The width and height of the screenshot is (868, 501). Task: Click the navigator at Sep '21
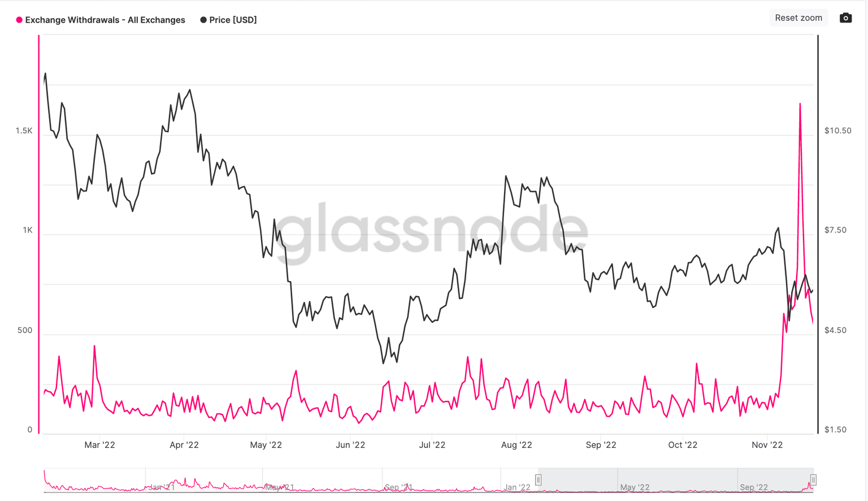coord(398,487)
